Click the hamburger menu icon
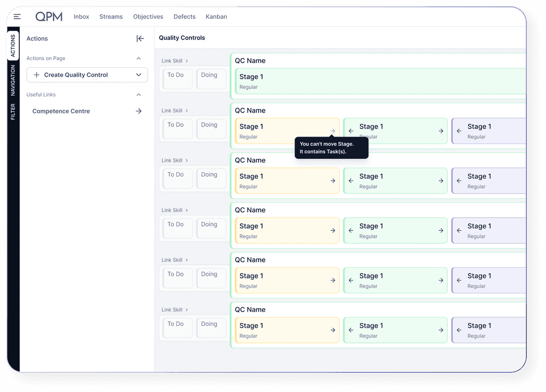This screenshot has height=392, width=546. [x=17, y=17]
